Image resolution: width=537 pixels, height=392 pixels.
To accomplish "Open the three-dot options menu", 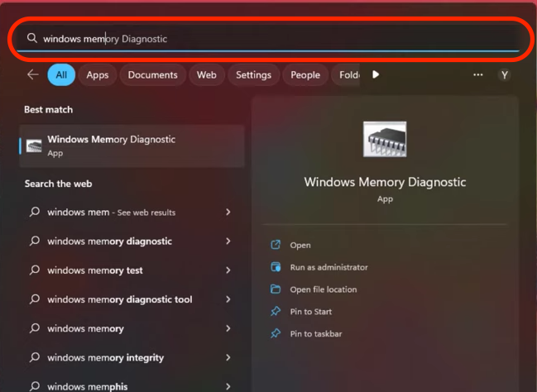I will (x=477, y=74).
